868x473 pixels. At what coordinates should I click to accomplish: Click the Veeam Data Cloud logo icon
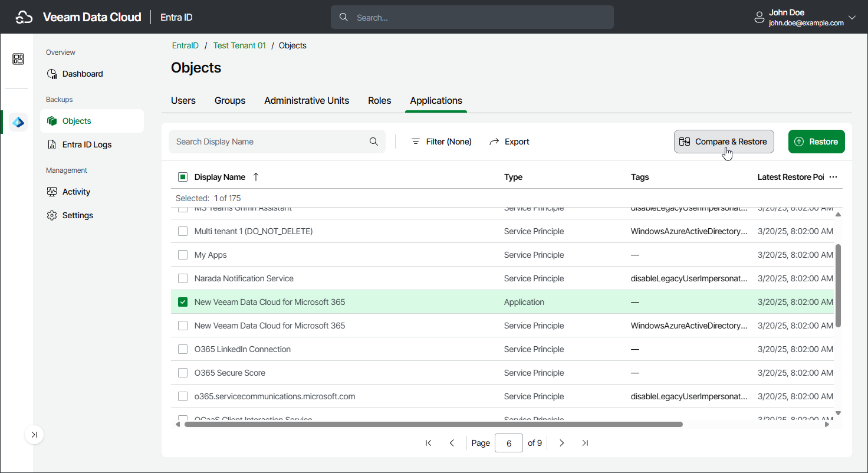coord(24,17)
